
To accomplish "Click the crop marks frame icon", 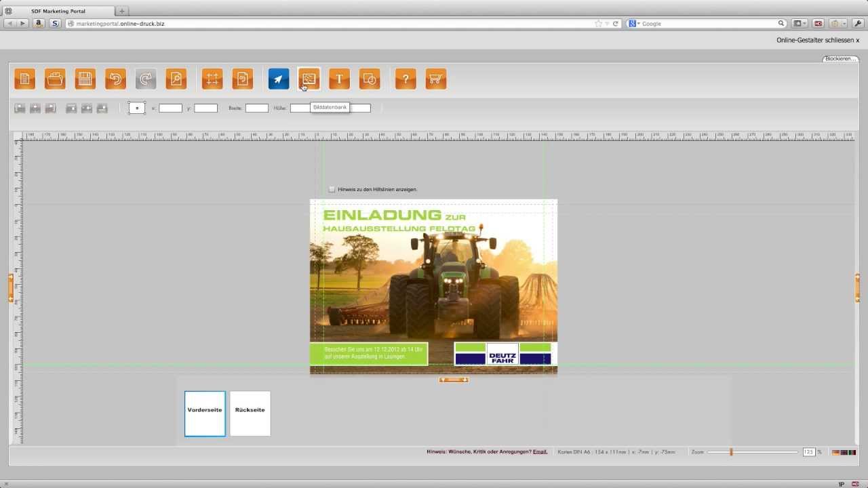I will tap(212, 79).
